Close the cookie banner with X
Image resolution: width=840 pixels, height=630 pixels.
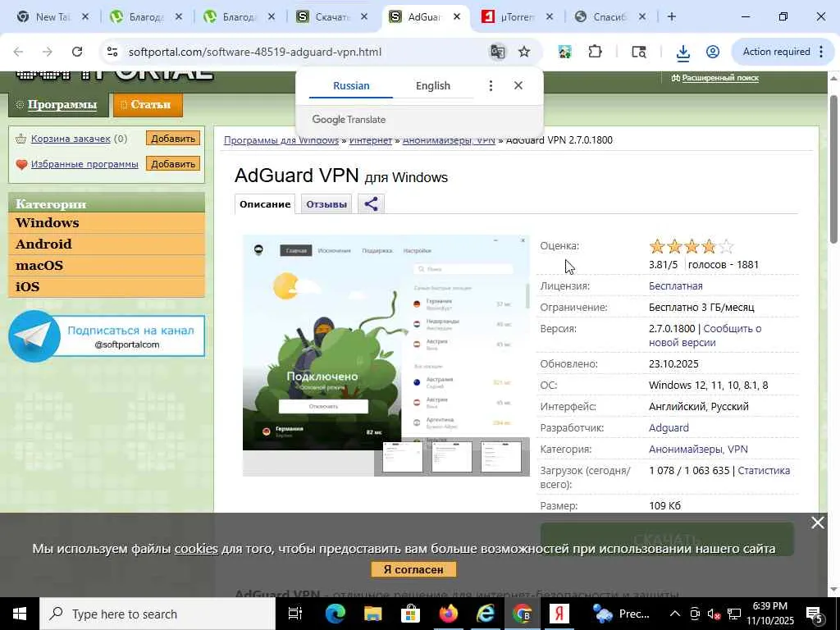(818, 523)
